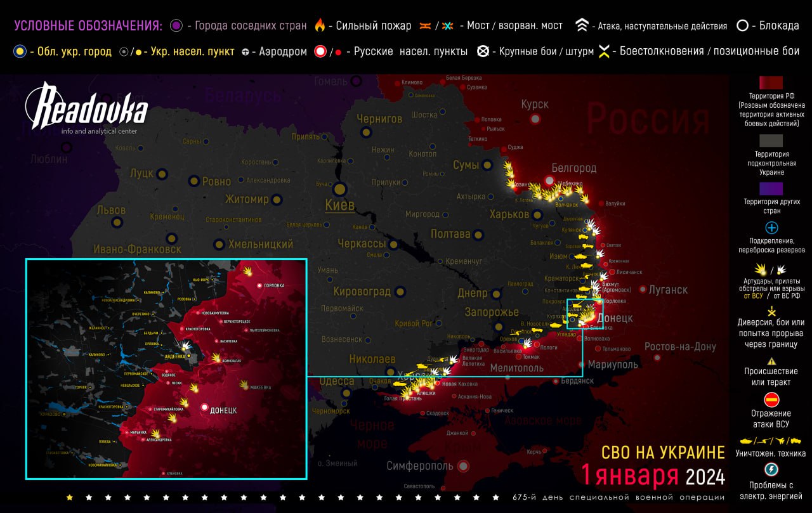Click the fire icon in the legend
812x513 pixels.
tap(320, 26)
